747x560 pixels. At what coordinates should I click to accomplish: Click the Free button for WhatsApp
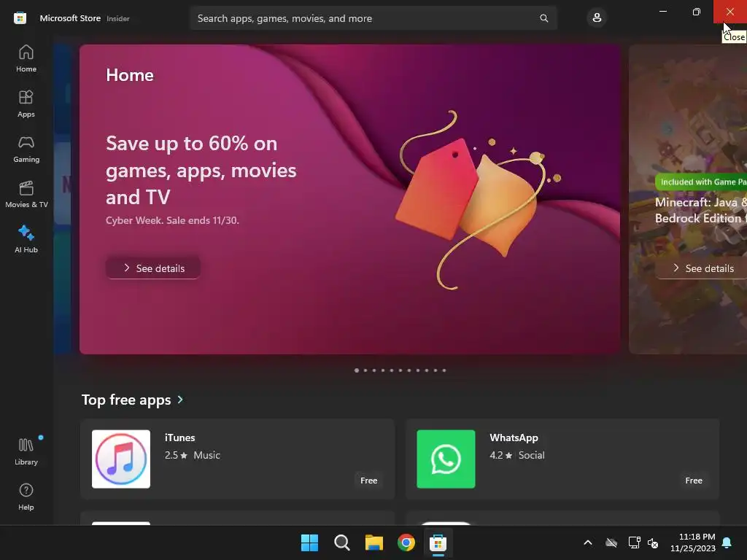coord(694,481)
